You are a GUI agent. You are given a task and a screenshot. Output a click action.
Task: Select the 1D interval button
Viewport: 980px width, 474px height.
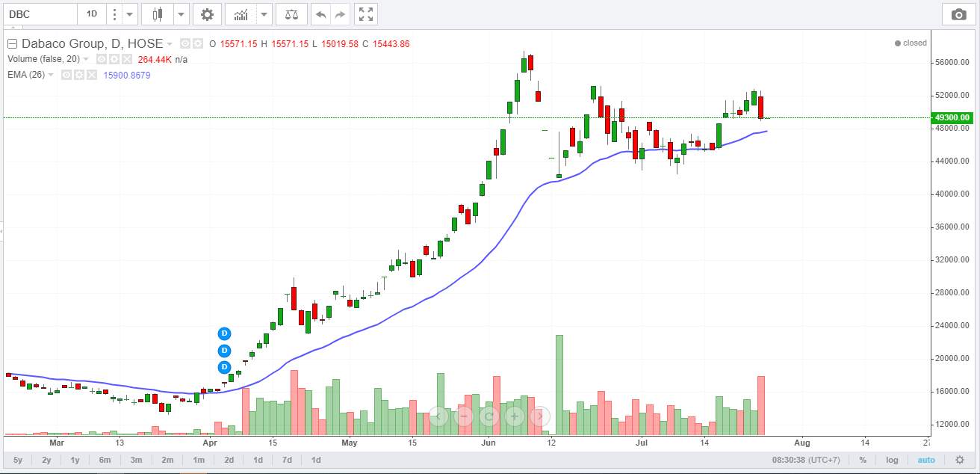tap(91, 13)
